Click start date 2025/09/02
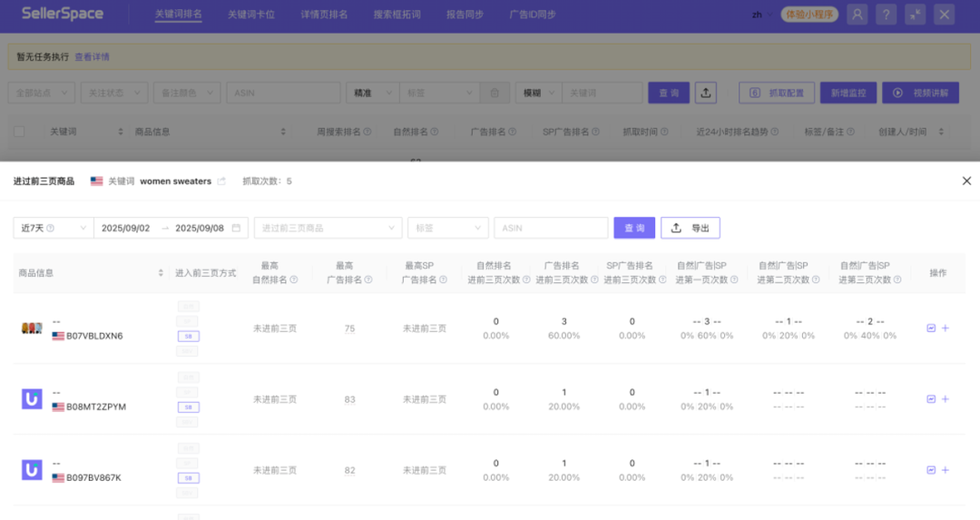The width and height of the screenshot is (980, 520). [125, 228]
